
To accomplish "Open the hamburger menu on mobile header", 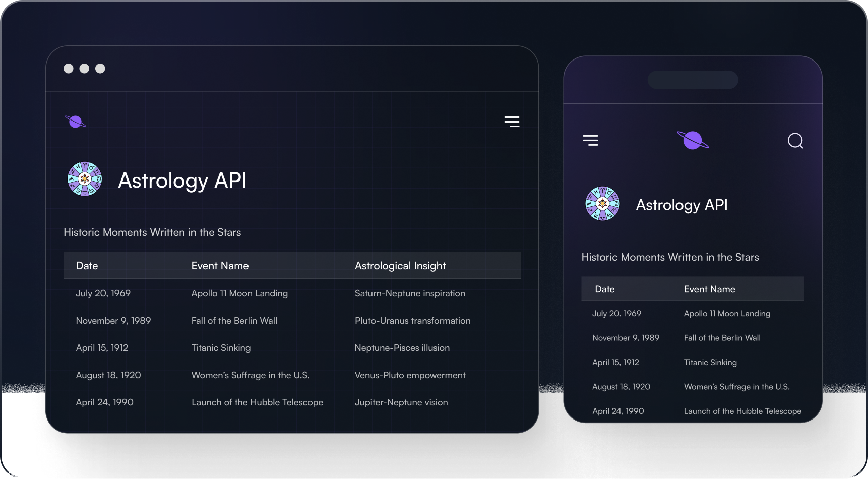I will (590, 140).
